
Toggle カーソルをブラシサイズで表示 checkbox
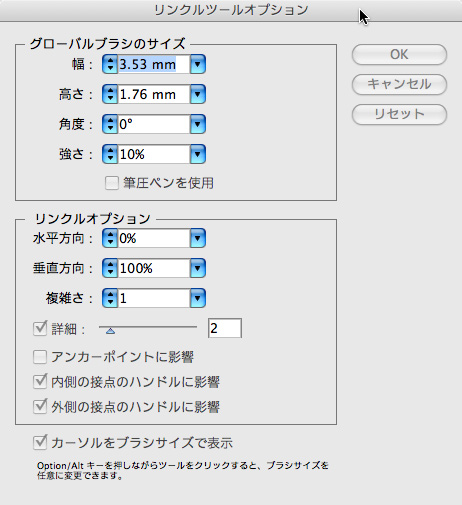40,443
